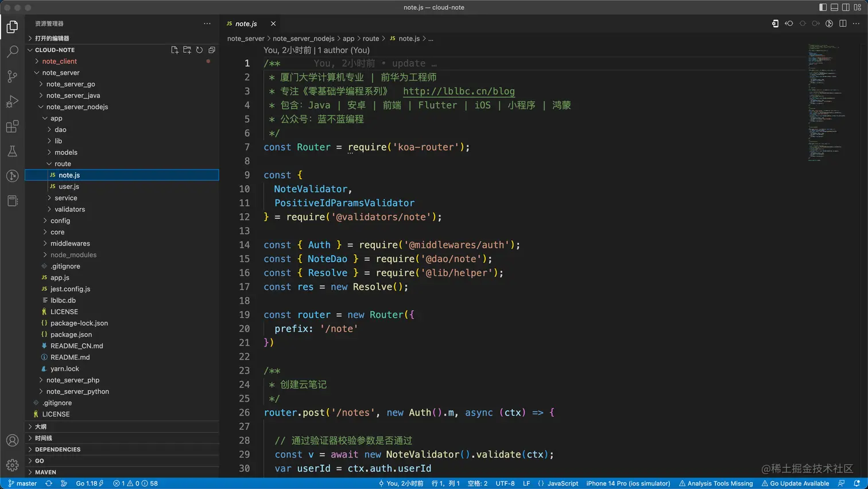Screen dimensions: 868x489
Task: Click the UTF-8 encoding status item
Action: 505,483
